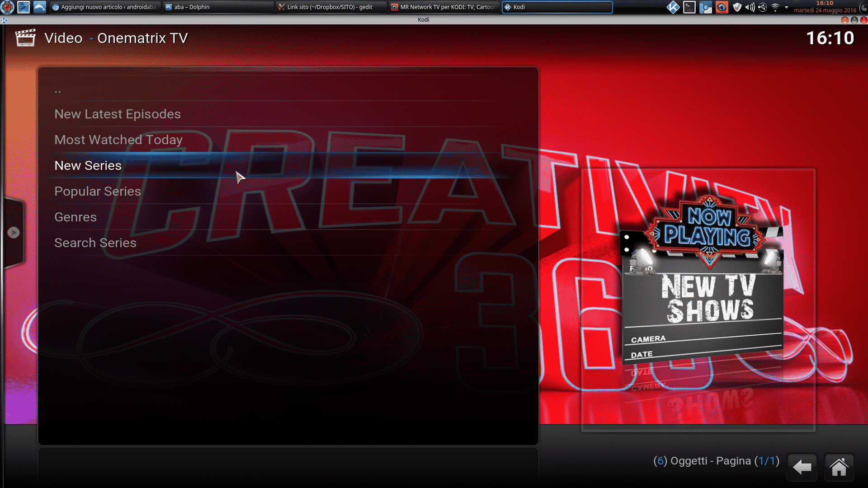Screen dimensions: 868x488
Task: Click the 'Onematrix TV' header text
Action: 142,38
